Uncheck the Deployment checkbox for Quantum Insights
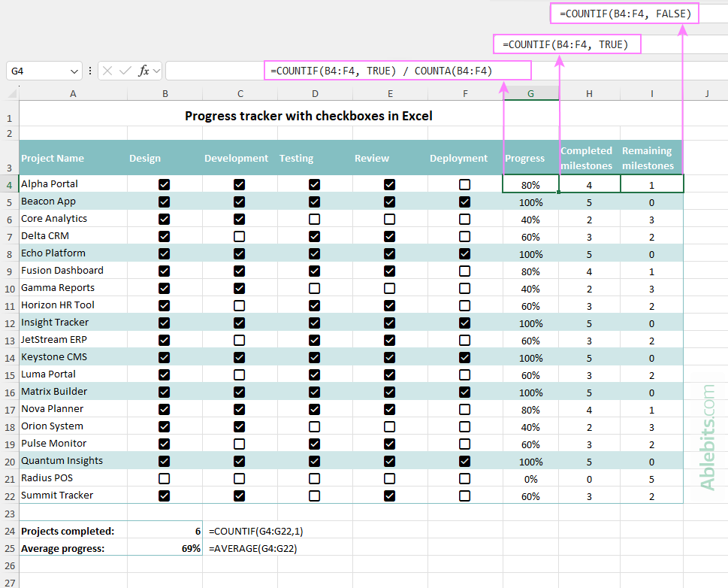 tap(464, 461)
